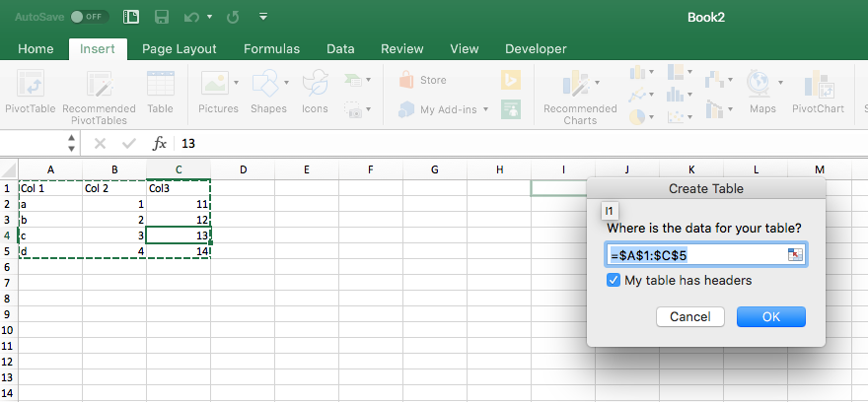Image resolution: width=868 pixels, height=402 pixels.
Task: Click the Icons insert button
Action: tap(315, 91)
